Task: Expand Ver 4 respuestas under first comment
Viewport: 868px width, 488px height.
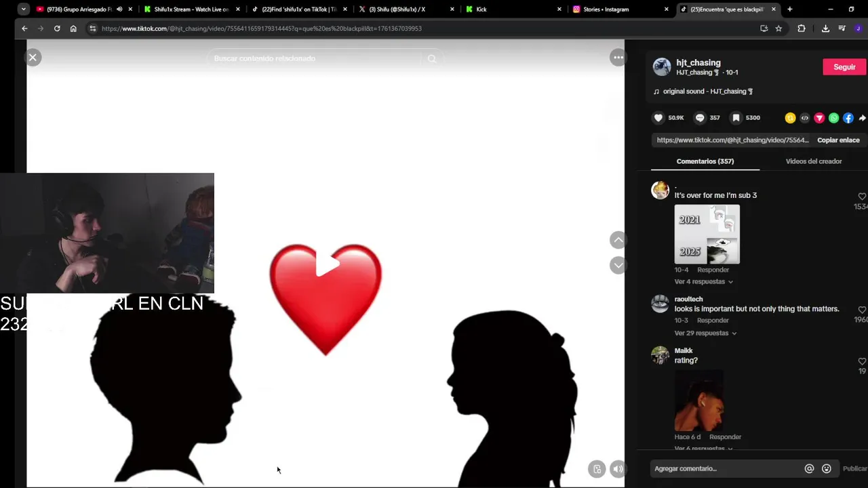Action: [703, 282]
